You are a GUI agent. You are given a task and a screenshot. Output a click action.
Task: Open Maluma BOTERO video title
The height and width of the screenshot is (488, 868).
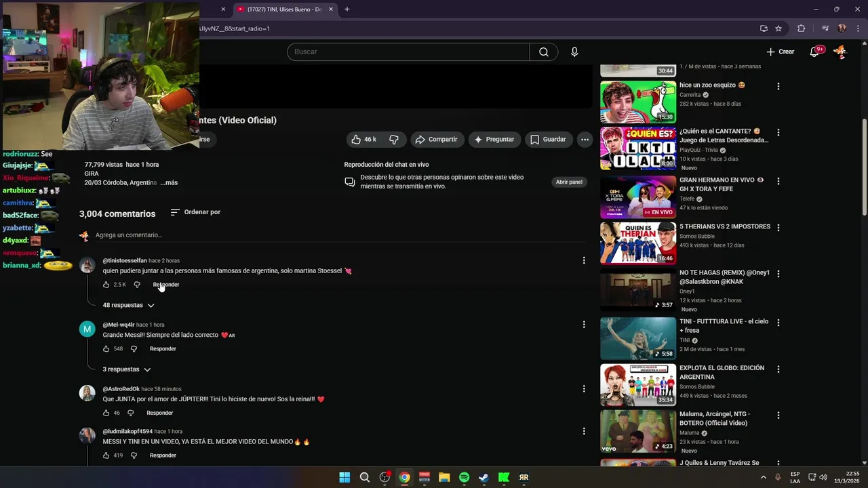pos(715,419)
